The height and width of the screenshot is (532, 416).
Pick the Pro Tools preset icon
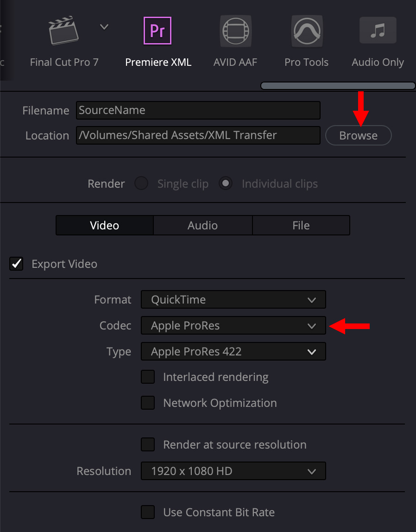tap(307, 31)
